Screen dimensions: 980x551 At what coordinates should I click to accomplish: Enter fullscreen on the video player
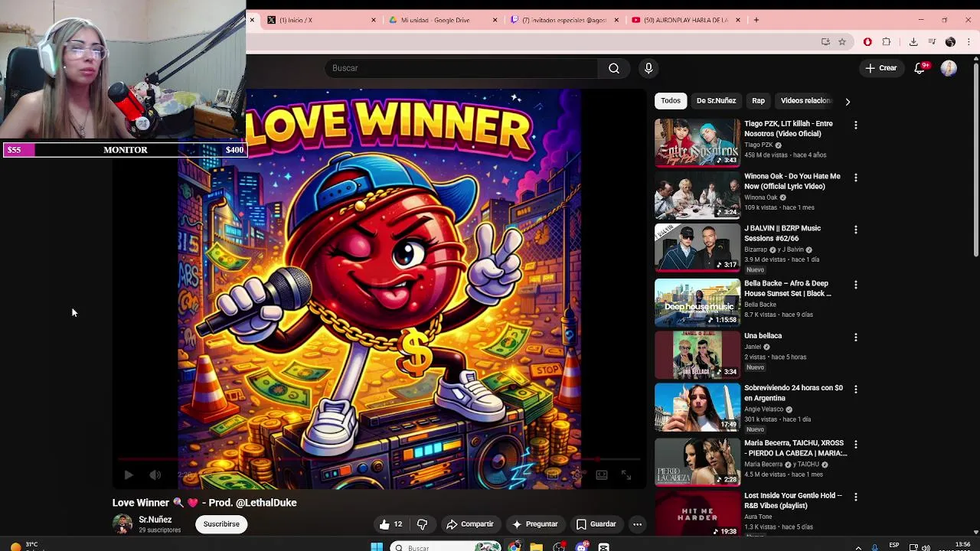click(x=626, y=475)
